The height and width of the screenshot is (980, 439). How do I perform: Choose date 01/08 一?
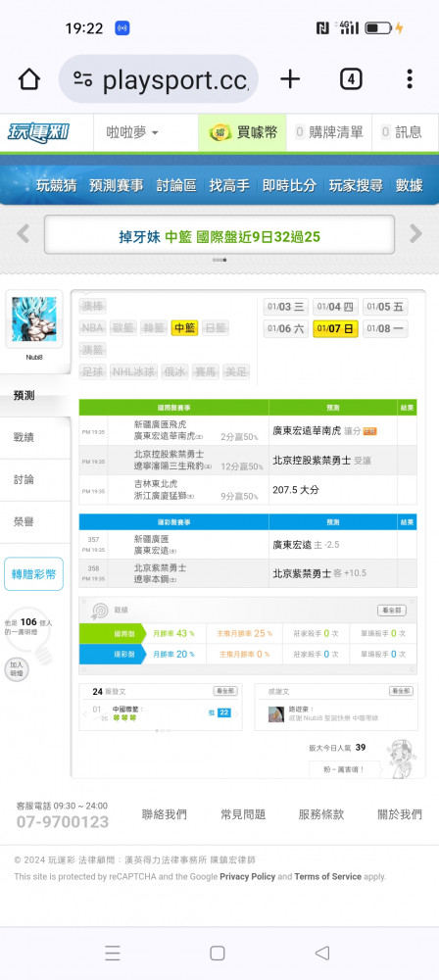tap(385, 328)
